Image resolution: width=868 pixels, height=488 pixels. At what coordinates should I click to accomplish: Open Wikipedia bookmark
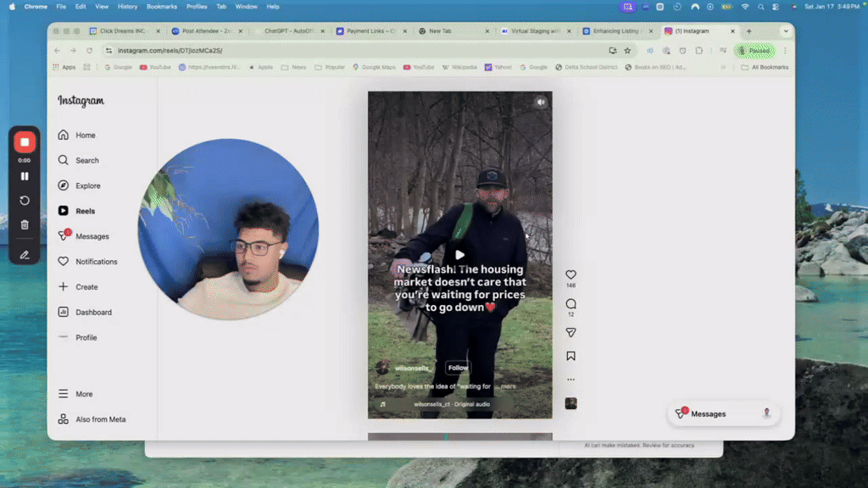pos(459,68)
